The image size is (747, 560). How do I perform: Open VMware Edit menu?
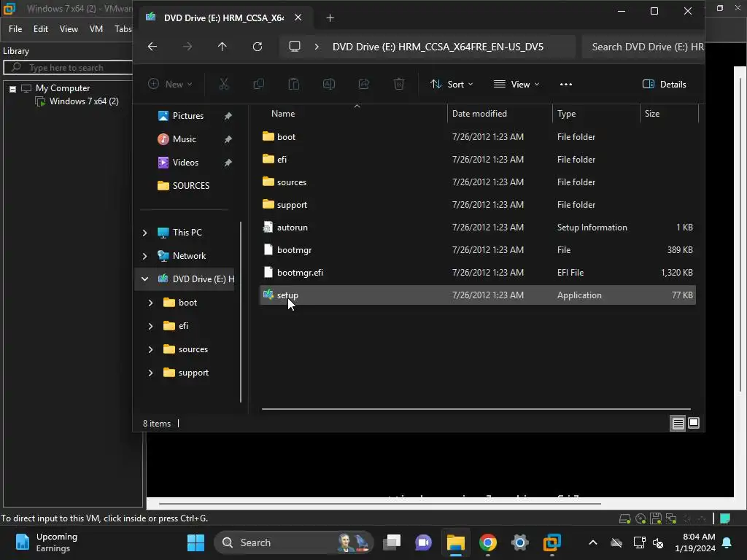41,29
